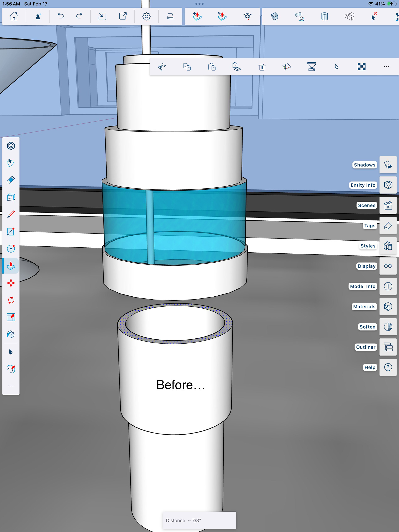
Task: Select the Eraser tool
Action: click(11, 180)
